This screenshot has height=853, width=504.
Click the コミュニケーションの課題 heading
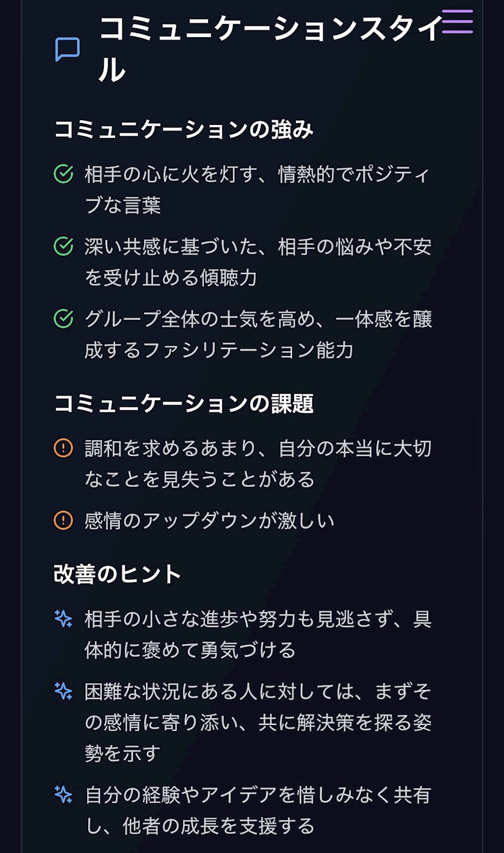(184, 404)
